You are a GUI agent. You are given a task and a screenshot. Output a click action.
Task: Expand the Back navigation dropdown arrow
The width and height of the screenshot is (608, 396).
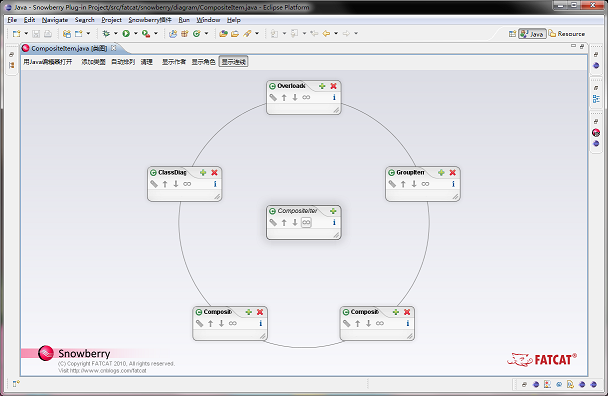tap(336, 34)
